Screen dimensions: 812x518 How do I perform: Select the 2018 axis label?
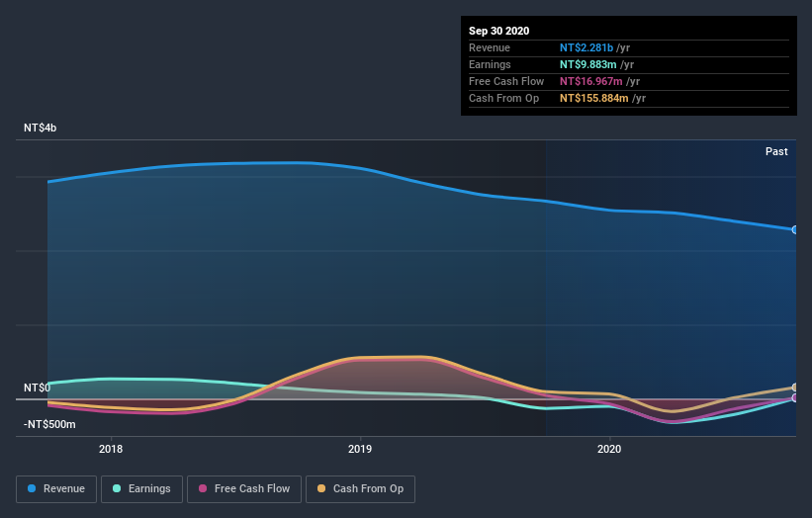tap(111, 449)
